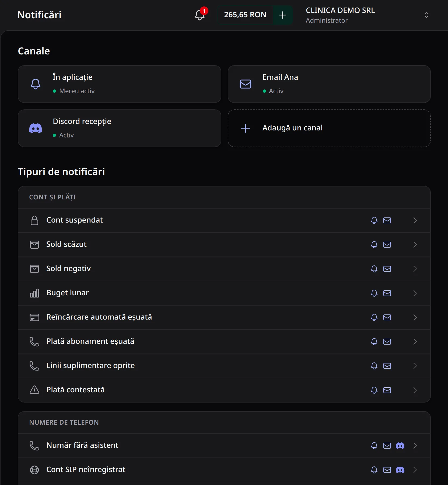Click the bell icon in Plată contestată row

pos(374,390)
